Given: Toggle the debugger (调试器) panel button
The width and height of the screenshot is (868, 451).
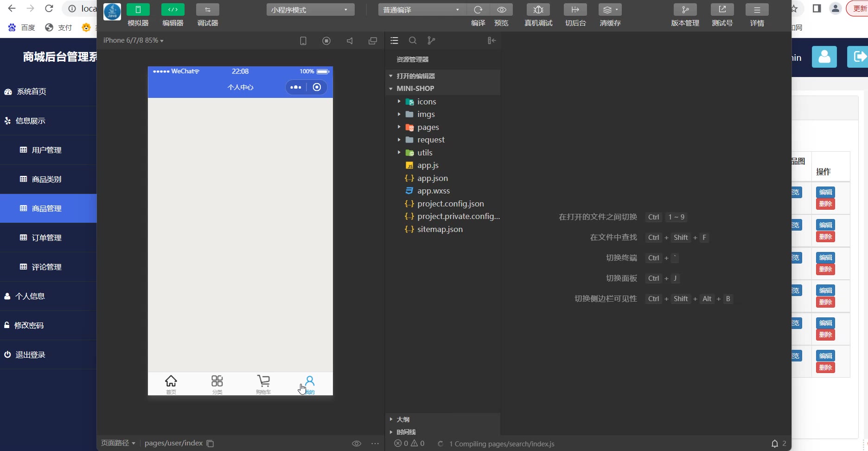Looking at the screenshot, I should click(x=208, y=10).
